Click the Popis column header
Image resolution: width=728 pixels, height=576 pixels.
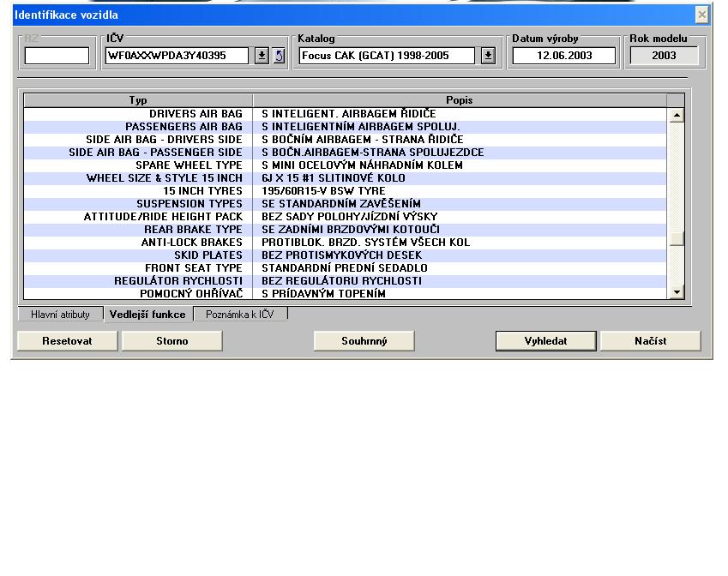460,100
